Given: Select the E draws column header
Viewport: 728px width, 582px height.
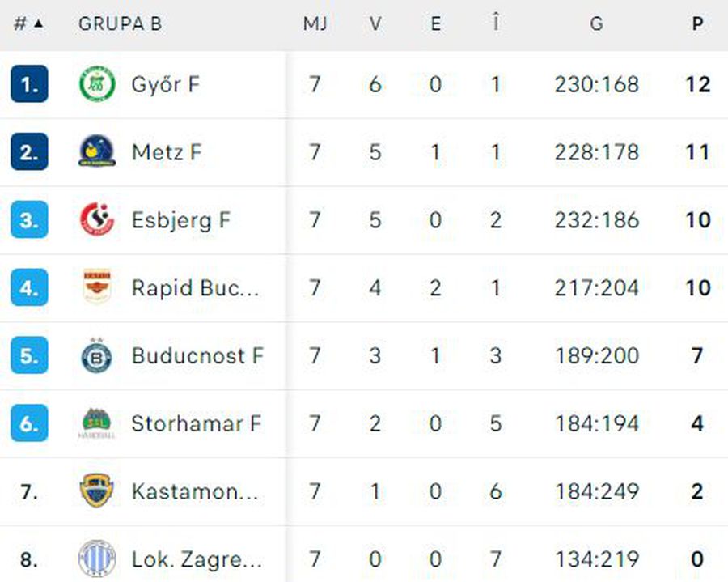Looking at the screenshot, I should pyautogui.click(x=435, y=23).
